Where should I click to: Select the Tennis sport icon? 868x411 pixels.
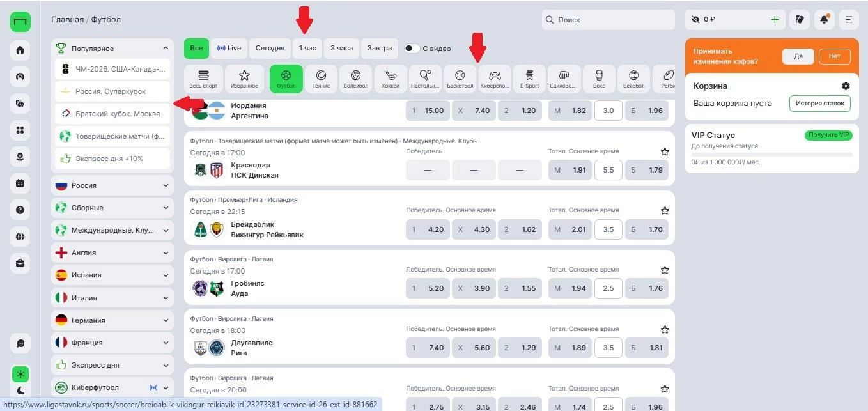click(x=321, y=78)
